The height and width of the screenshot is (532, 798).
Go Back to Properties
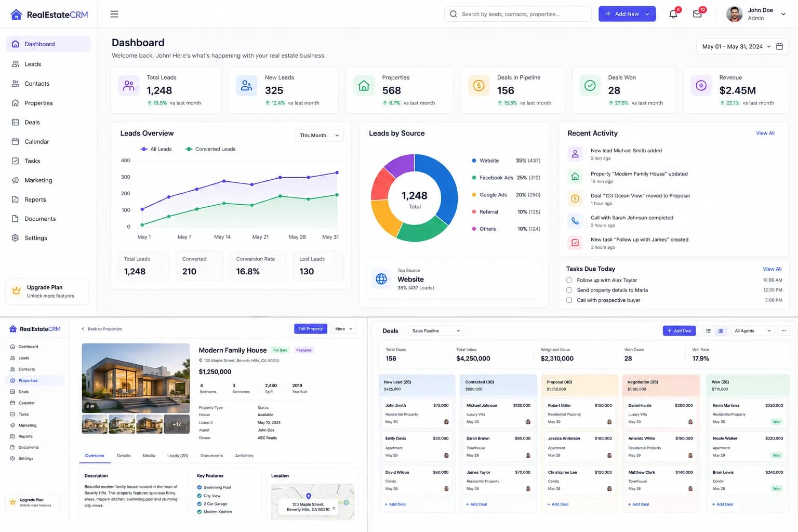(x=102, y=329)
